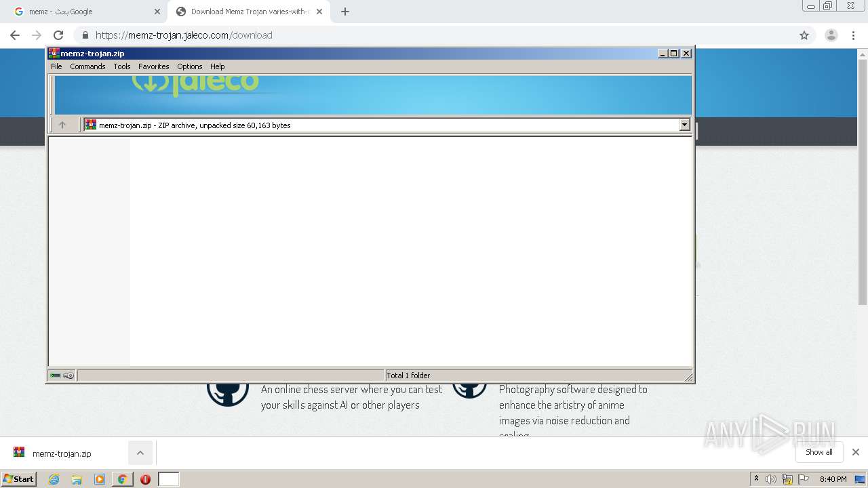
Task: Click the archive path field text
Action: click(195, 125)
